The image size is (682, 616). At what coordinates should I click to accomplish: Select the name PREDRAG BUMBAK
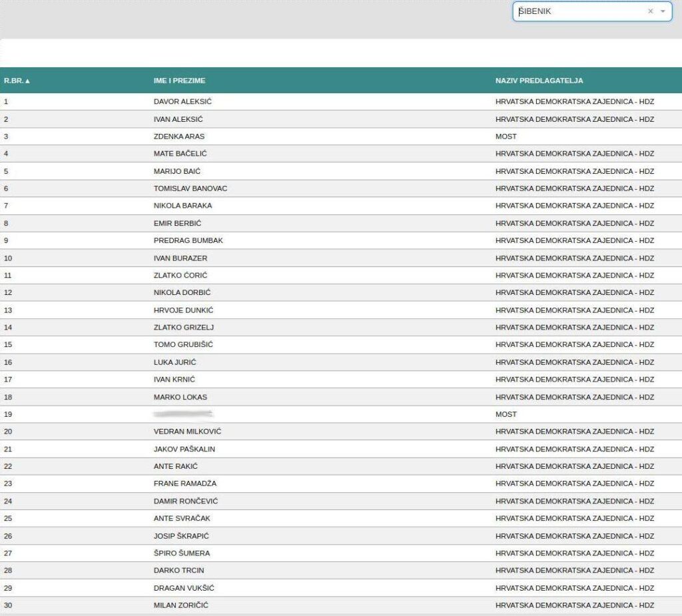click(x=188, y=240)
